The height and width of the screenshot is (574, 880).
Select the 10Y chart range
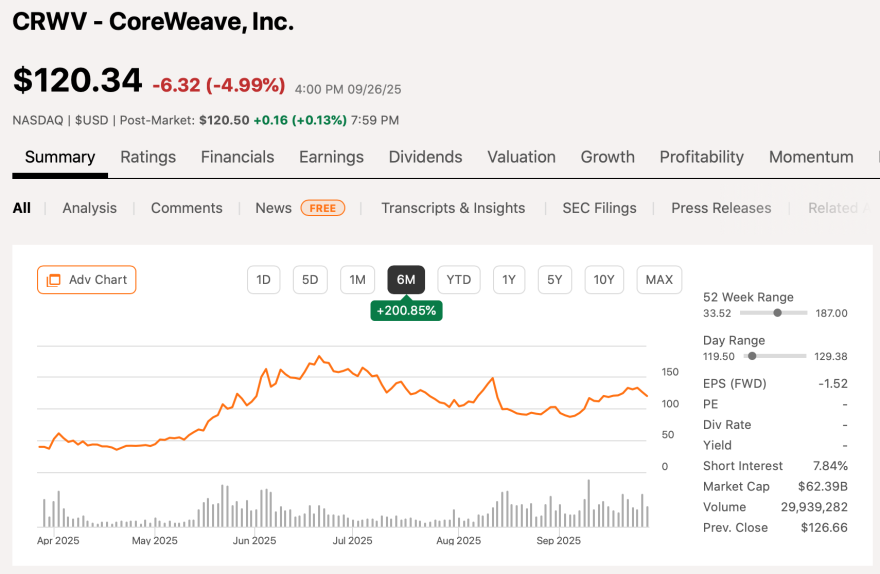pyautogui.click(x=604, y=280)
